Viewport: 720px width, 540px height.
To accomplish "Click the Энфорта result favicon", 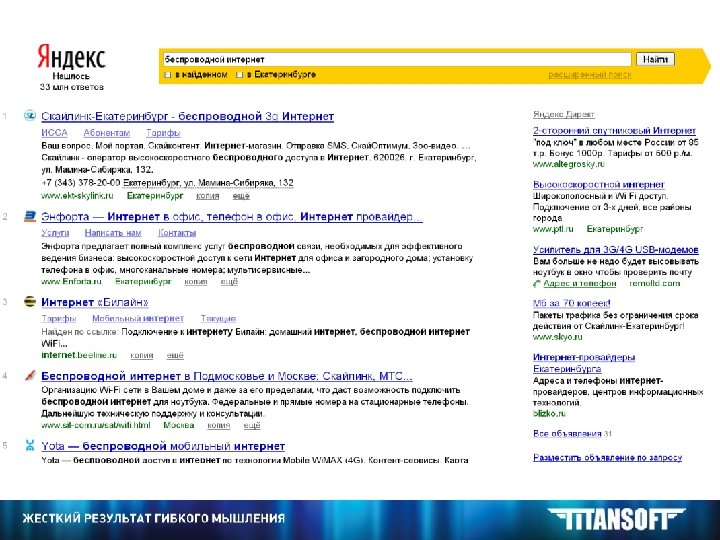I will (30, 216).
